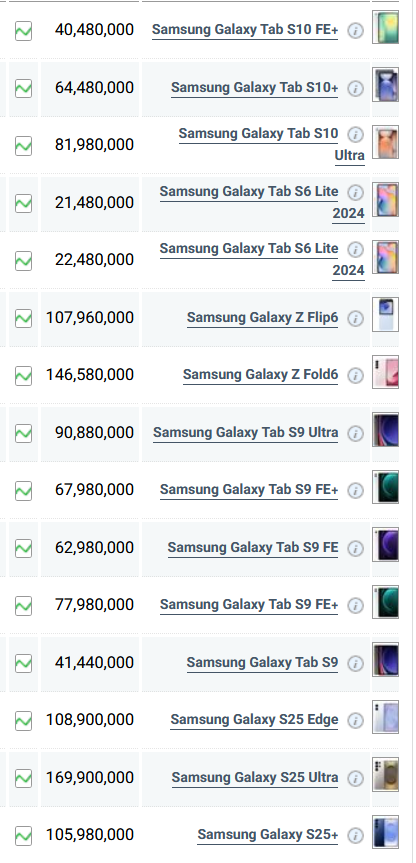Click the 146,580,000 price cell

(90, 375)
